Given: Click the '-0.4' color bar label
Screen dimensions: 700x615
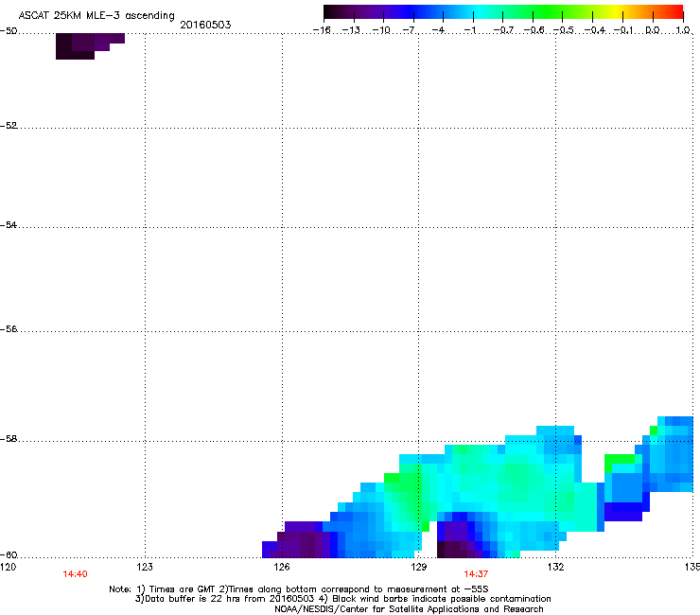Looking at the screenshot, I should 594,30.
